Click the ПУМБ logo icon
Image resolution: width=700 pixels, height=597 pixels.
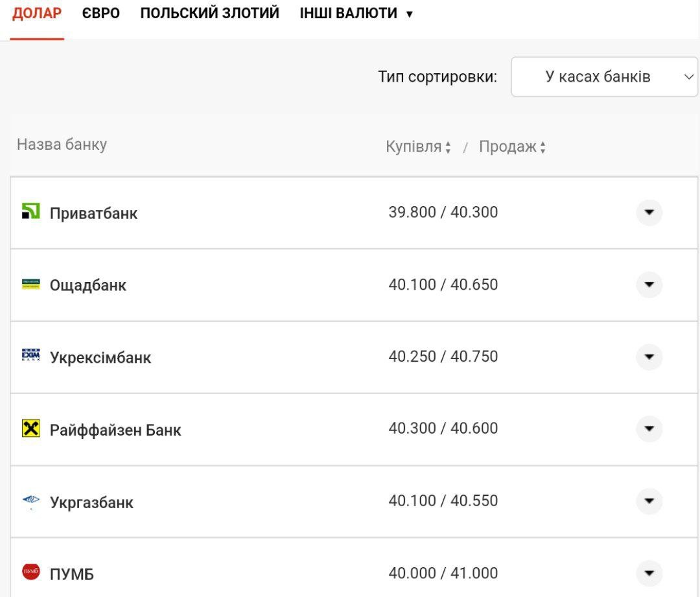point(30,572)
